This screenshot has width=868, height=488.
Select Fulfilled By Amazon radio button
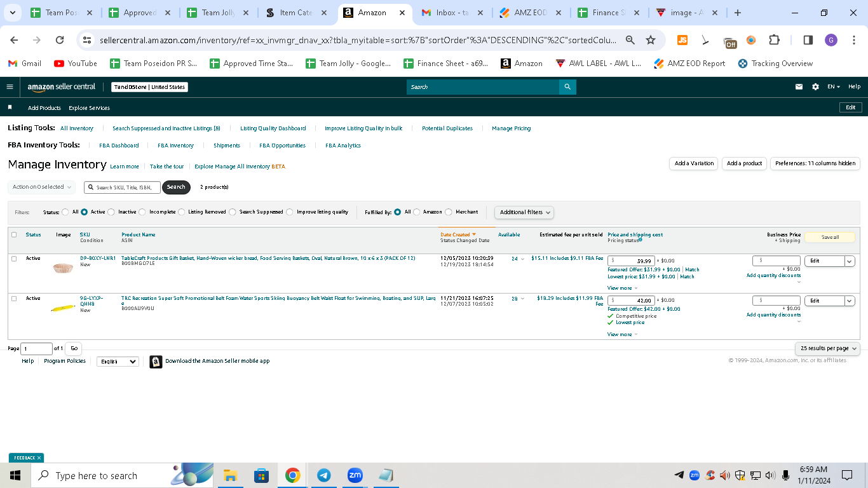[417, 212]
